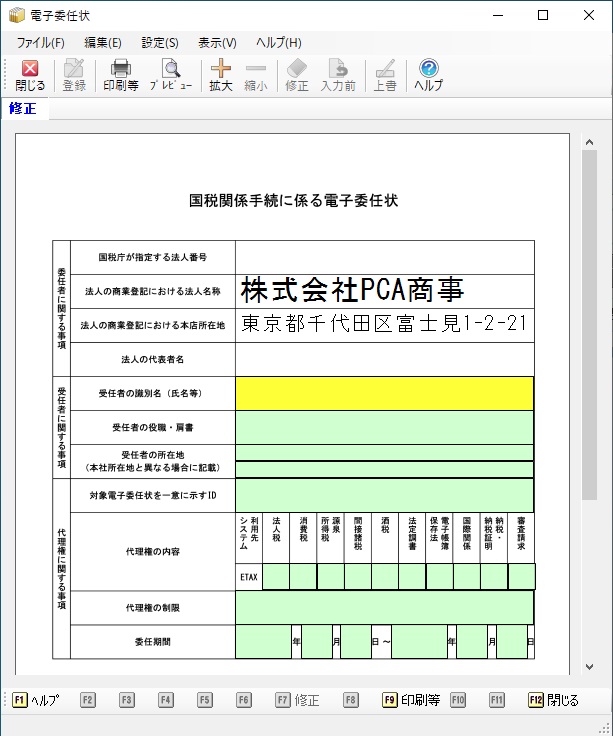Click the 法人税 cell in the ETAX row
Screen dimensions: 613x736
(x=276, y=577)
